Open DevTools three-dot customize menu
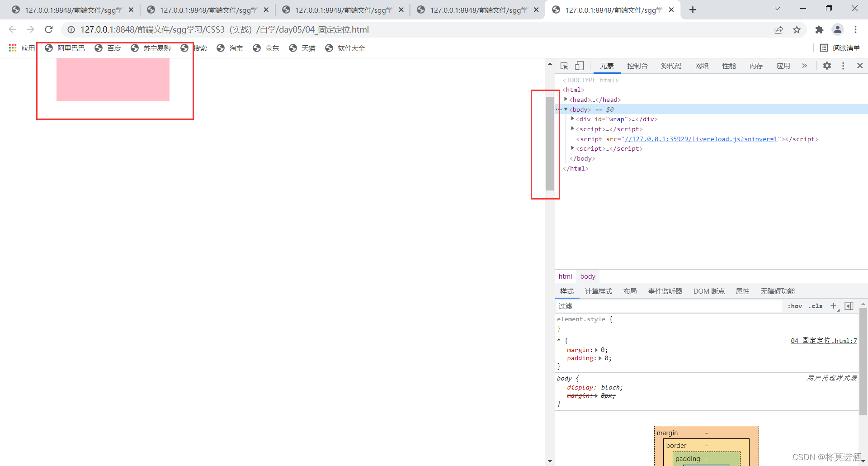This screenshot has height=466, width=868. pos(843,66)
